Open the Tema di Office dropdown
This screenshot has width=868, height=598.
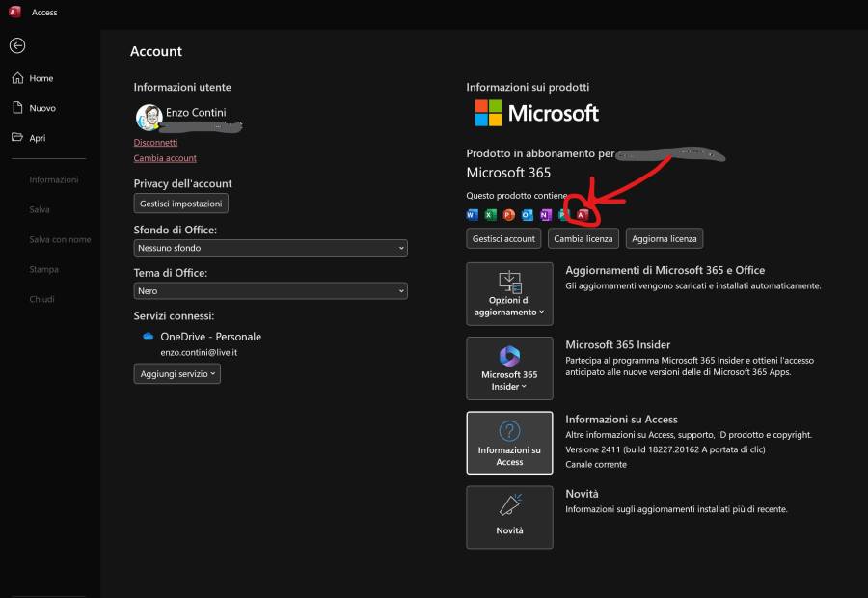pyautogui.click(x=270, y=290)
